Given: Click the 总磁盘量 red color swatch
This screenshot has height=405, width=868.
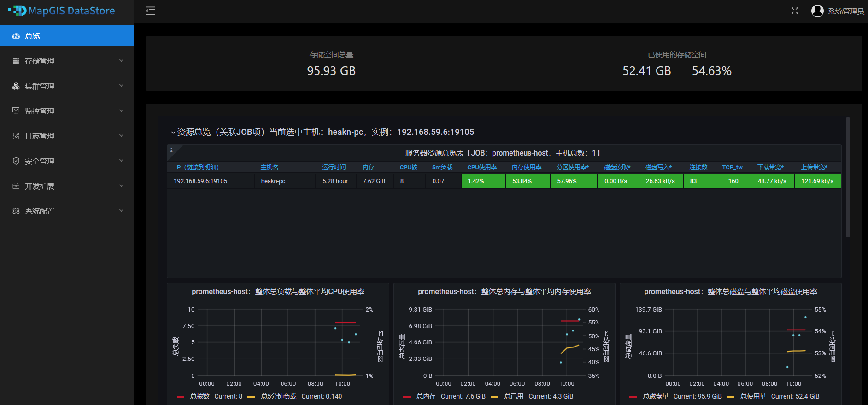Looking at the screenshot, I should pyautogui.click(x=633, y=397).
